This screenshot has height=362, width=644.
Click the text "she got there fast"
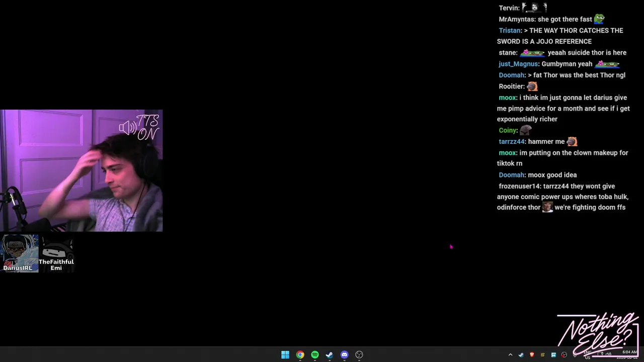pos(565,19)
